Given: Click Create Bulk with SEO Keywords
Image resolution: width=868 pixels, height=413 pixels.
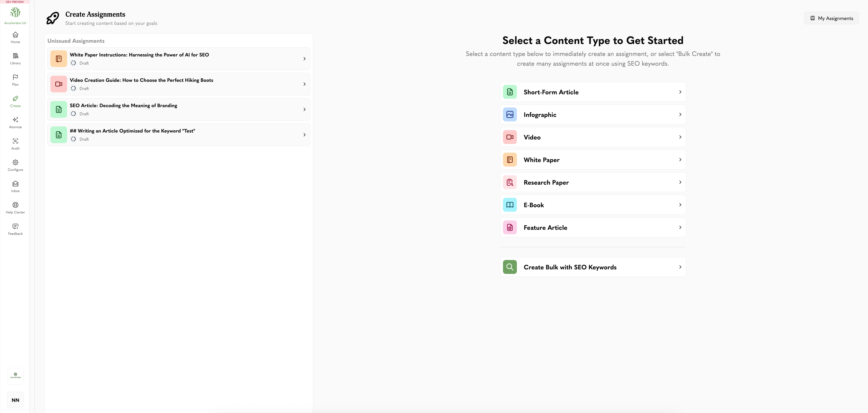Looking at the screenshot, I should (593, 267).
